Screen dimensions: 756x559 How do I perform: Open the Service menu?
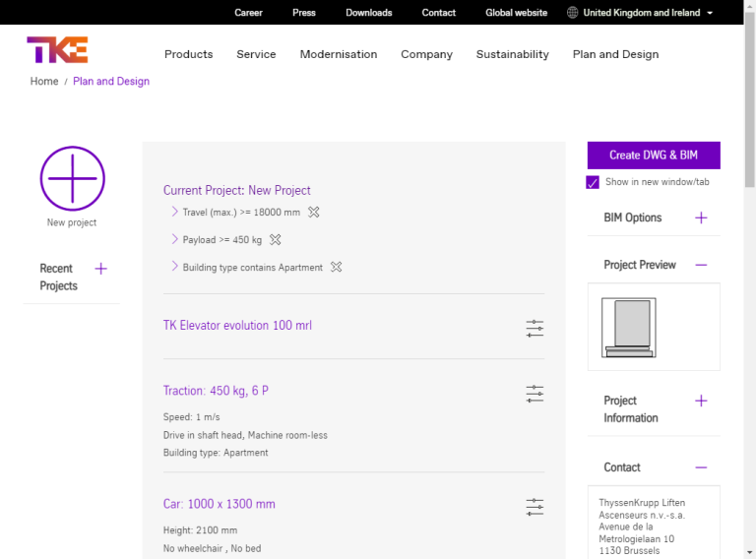[256, 54]
